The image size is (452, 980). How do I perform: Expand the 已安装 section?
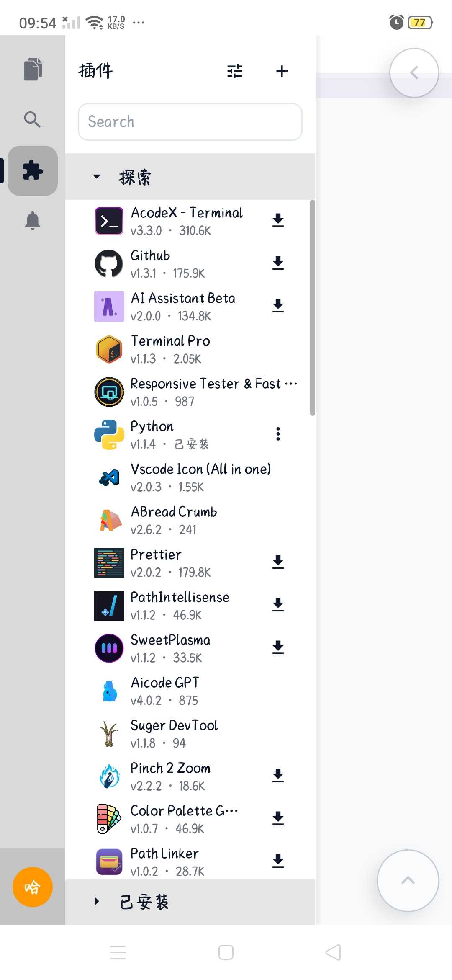tap(190, 902)
